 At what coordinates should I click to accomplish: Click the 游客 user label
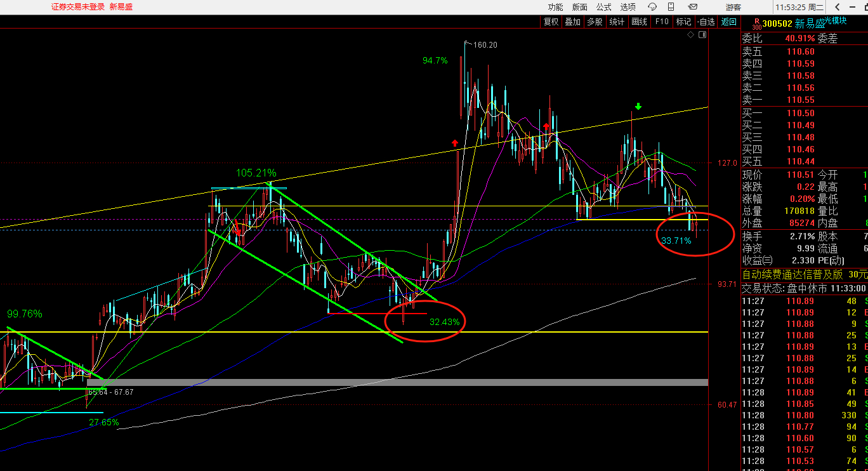(733, 7)
